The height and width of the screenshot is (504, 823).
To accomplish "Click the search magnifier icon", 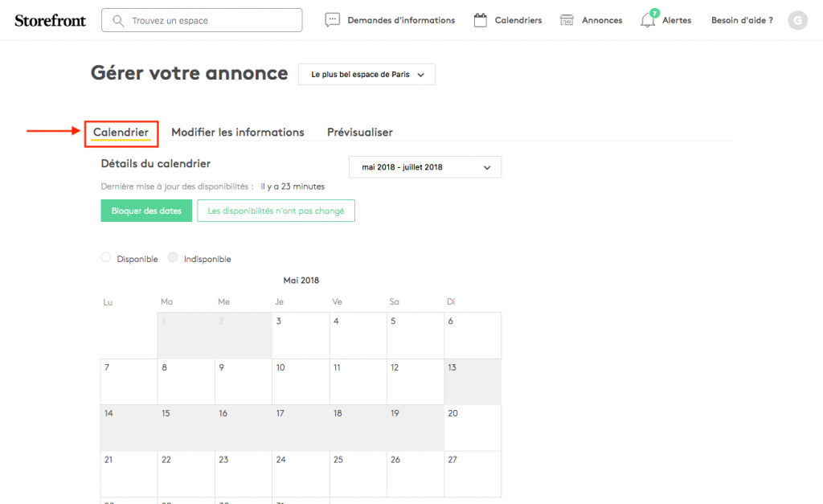I will click(118, 20).
